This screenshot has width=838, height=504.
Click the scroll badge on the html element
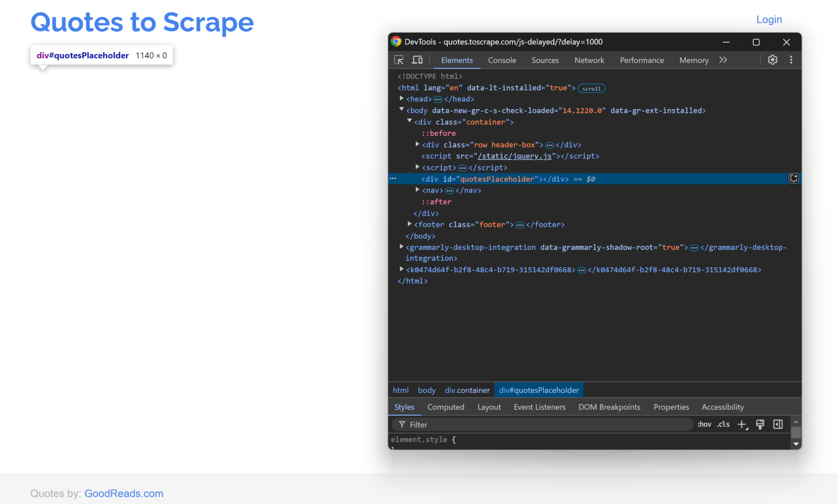(x=591, y=88)
